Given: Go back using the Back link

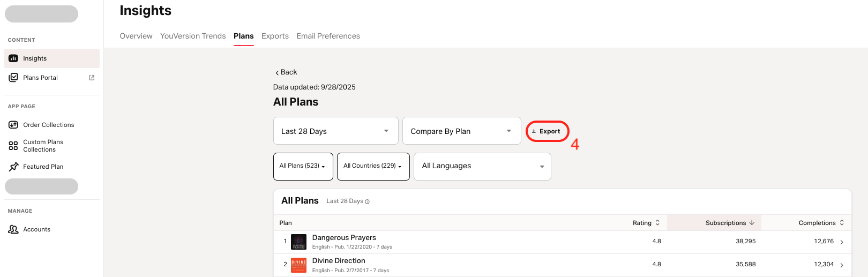Looking at the screenshot, I should tap(286, 72).
